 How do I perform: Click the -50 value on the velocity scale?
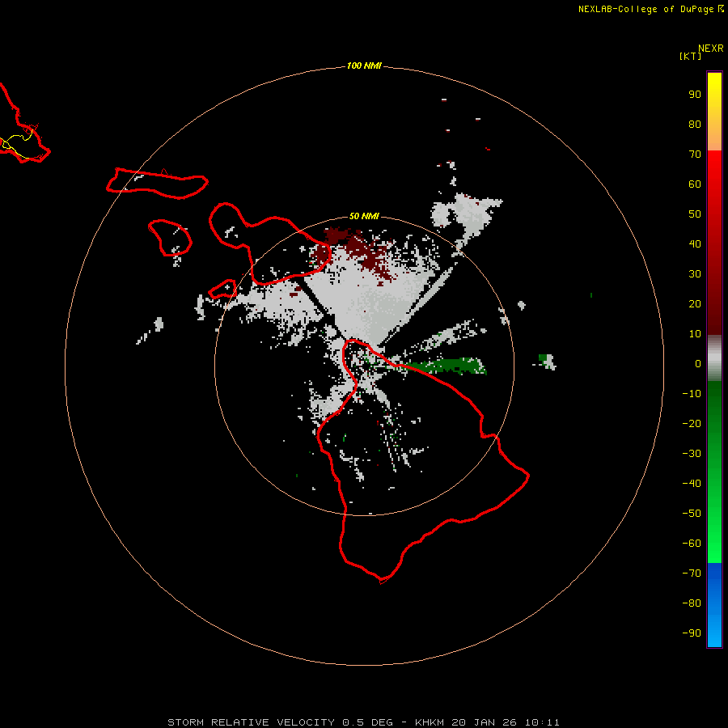point(692,514)
